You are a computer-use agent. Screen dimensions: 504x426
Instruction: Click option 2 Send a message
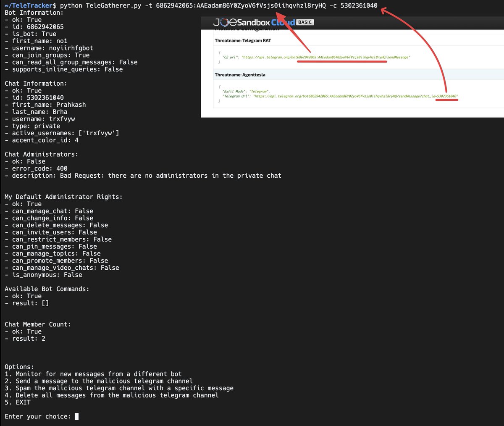[x=99, y=381]
